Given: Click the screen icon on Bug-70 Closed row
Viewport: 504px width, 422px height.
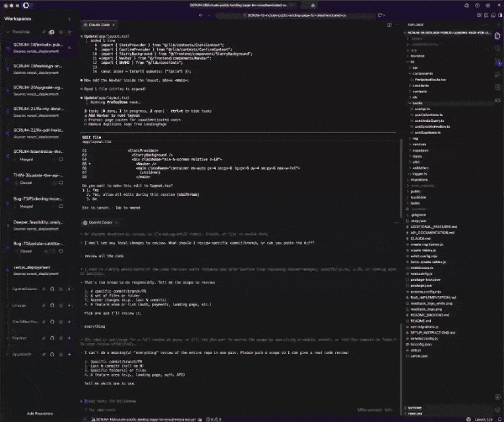Looking at the screenshot, I should coord(61,251).
